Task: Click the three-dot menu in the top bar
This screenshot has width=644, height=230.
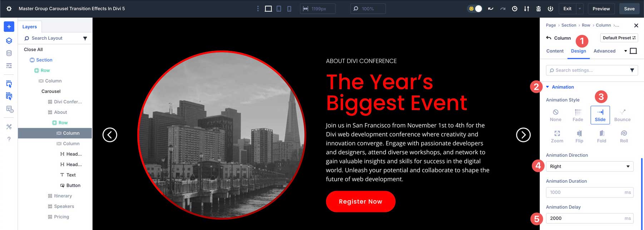Action: [x=258, y=9]
